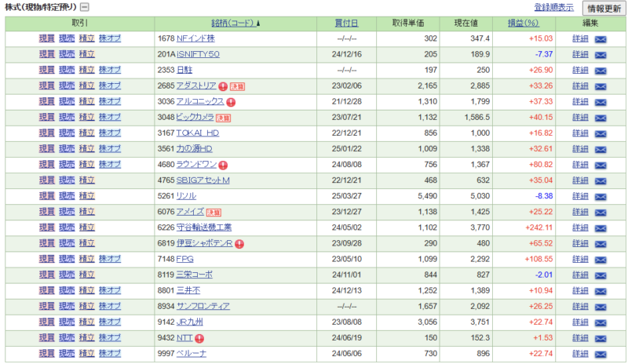Open 詳細 for 三井不 row
The width and height of the screenshot is (628, 364).
point(580,290)
